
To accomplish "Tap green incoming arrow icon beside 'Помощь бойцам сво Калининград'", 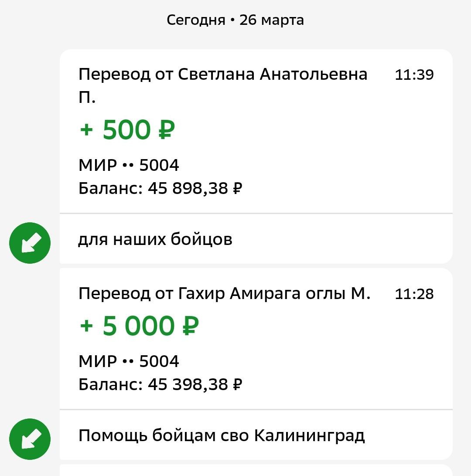I will (x=30, y=439).
